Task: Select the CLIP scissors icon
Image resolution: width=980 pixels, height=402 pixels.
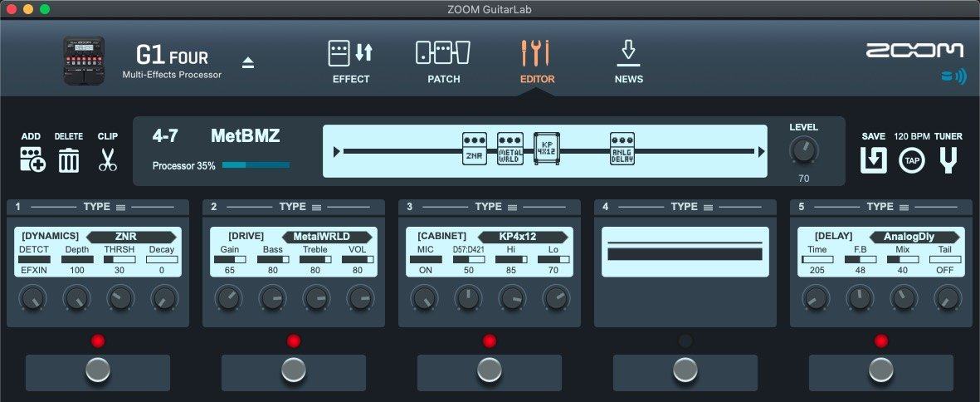Action: (107, 159)
